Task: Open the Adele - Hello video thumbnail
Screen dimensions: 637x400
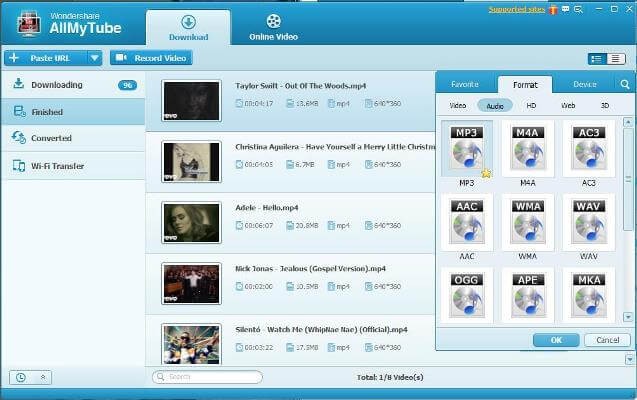Action: point(191,222)
